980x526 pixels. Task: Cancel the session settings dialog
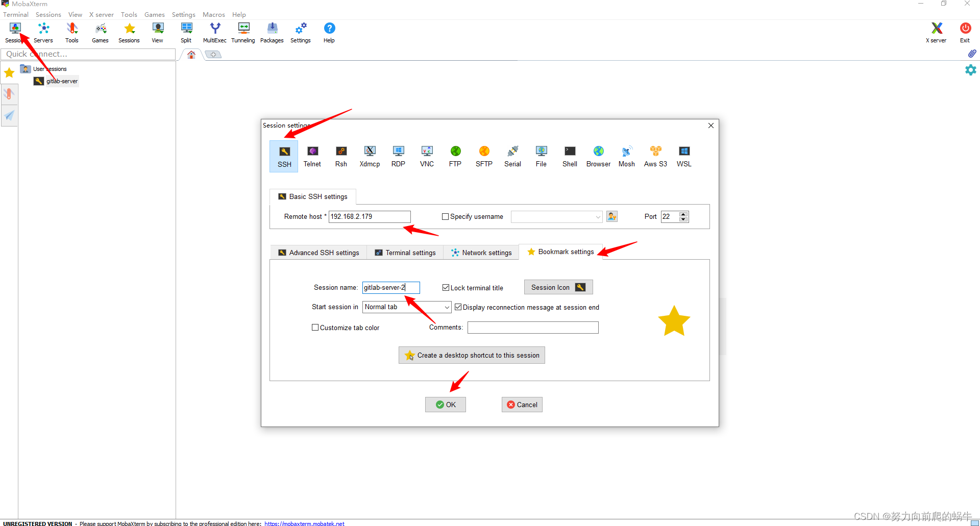522,405
